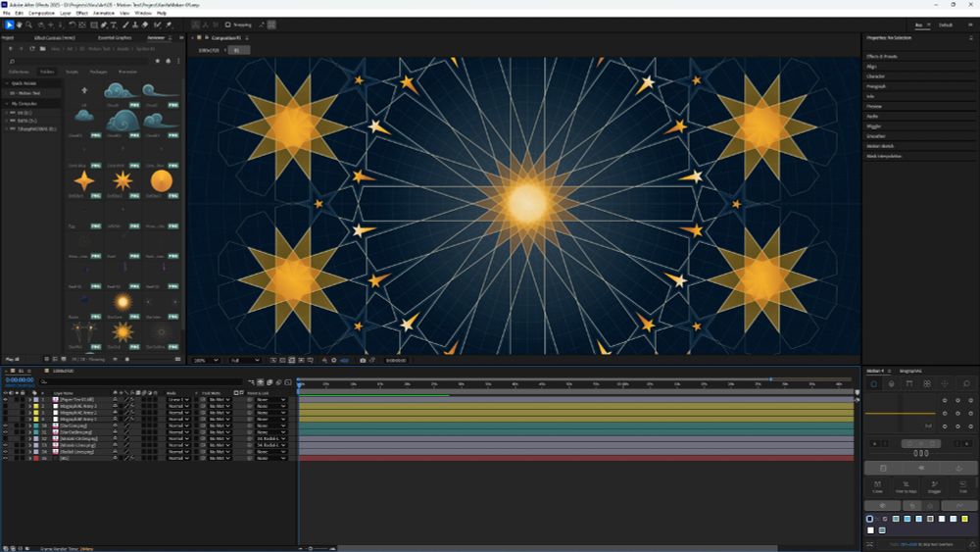Open the viewer magnification ratio dropdown

[206, 360]
